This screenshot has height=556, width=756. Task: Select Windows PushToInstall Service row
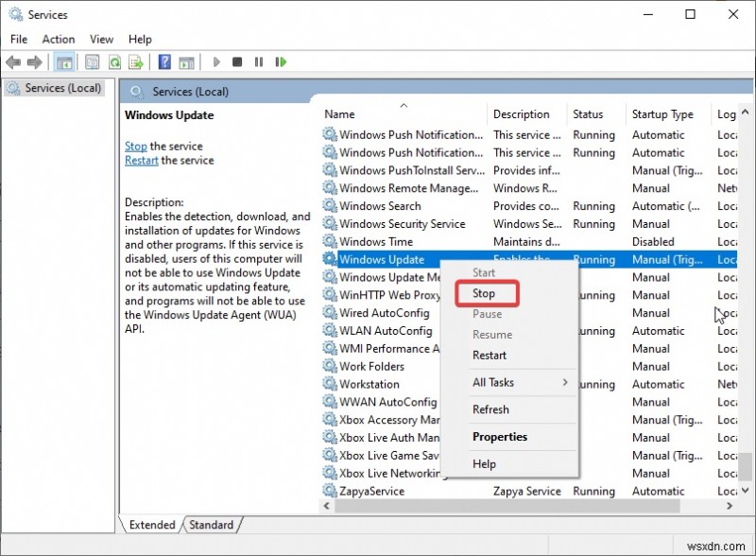click(x=529, y=170)
